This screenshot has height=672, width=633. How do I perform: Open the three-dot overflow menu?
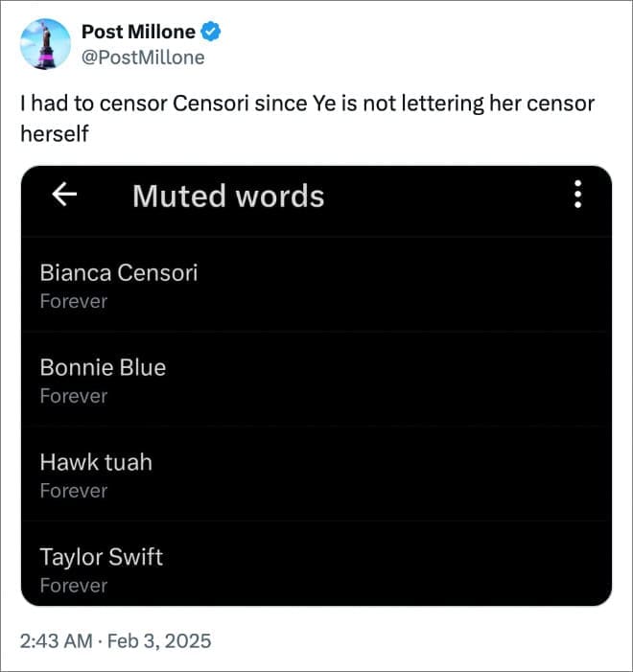577,196
